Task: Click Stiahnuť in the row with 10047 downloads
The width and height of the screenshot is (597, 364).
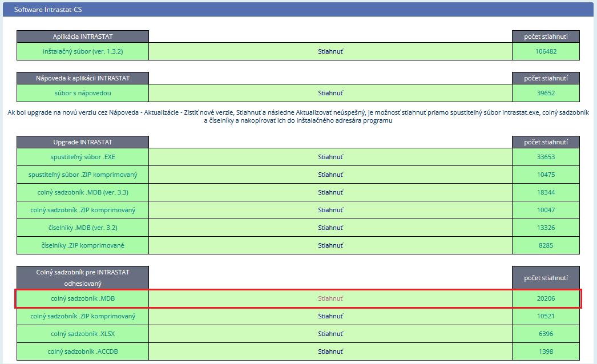Action: 330,210
